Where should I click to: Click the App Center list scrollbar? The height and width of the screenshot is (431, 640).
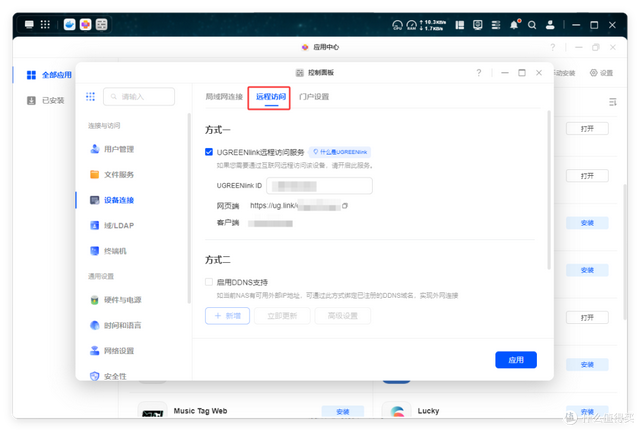click(625, 252)
